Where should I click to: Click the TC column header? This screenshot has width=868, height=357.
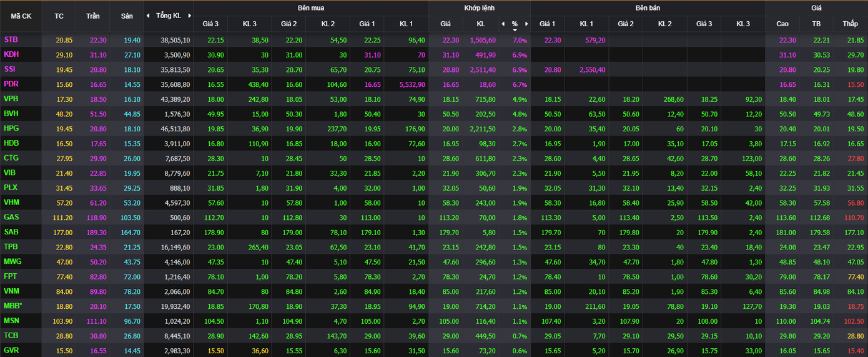(59, 16)
